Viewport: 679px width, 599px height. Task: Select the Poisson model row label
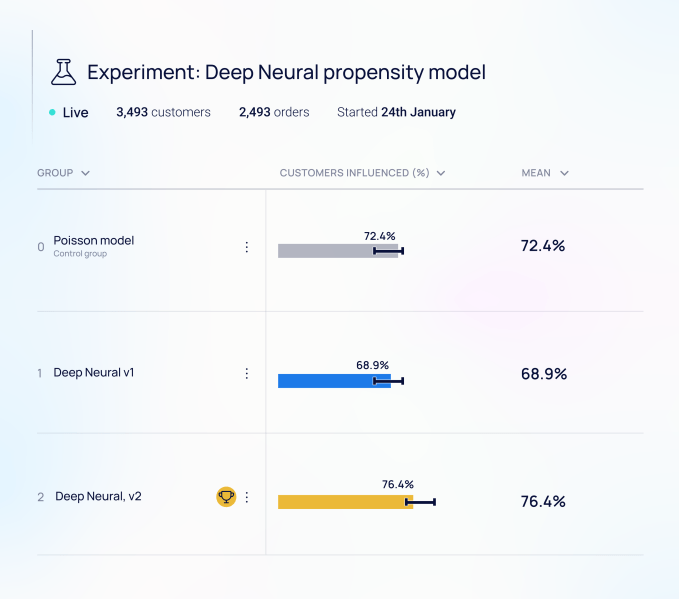[x=93, y=240]
